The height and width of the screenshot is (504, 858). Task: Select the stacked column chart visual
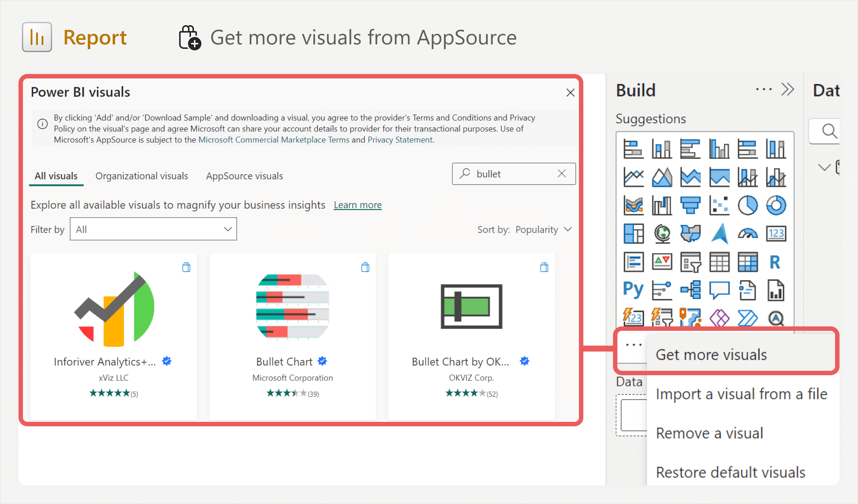[x=662, y=149]
